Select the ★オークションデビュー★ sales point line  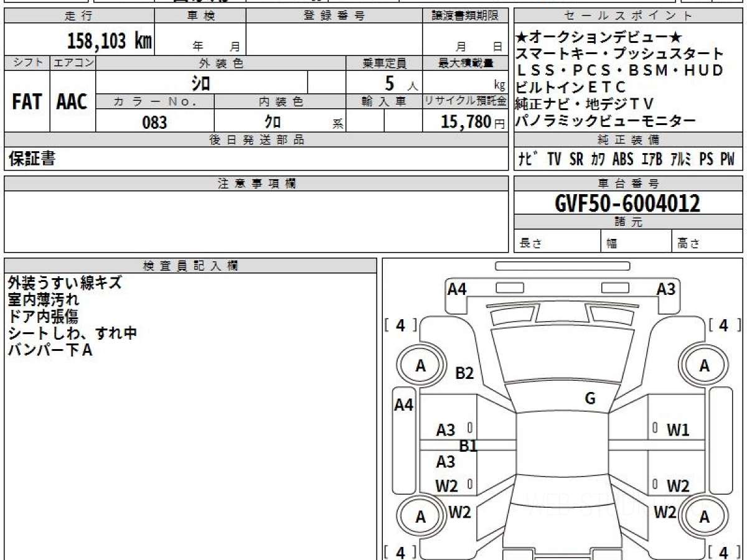tap(599, 37)
